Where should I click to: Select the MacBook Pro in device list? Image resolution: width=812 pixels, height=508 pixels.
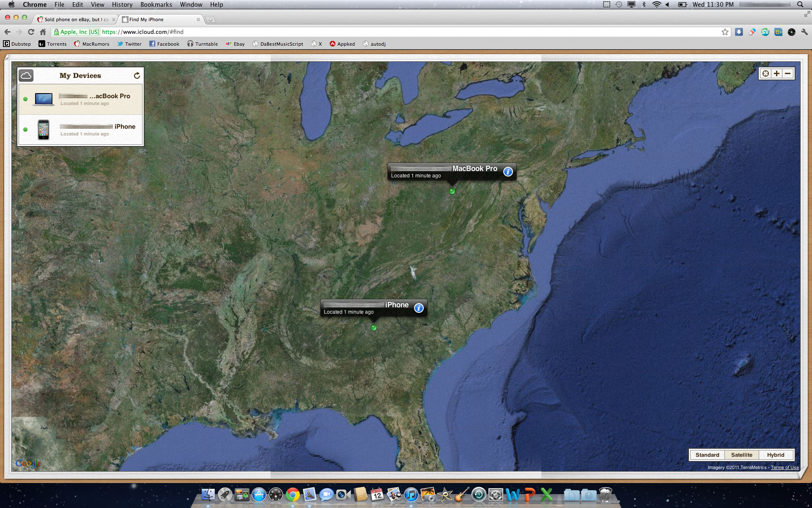pos(80,99)
